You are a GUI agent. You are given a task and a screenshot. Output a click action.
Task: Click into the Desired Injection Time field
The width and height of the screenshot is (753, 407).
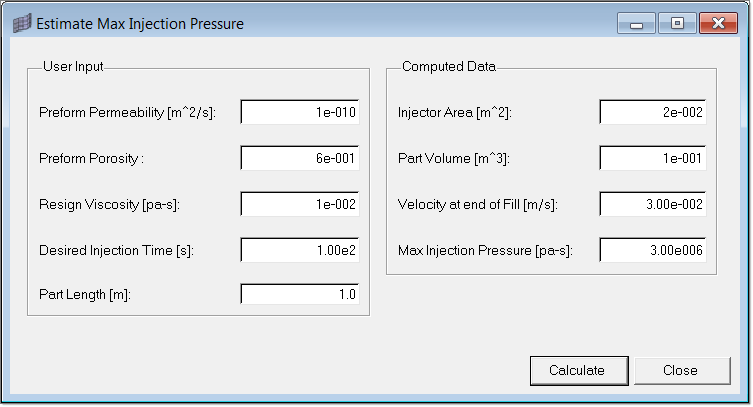click(300, 249)
